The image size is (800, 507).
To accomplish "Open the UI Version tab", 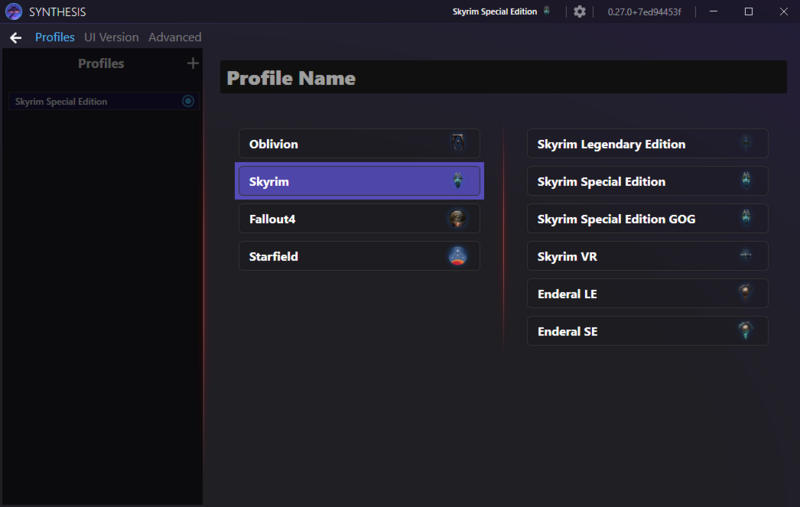I will pyautogui.click(x=111, y=38).
